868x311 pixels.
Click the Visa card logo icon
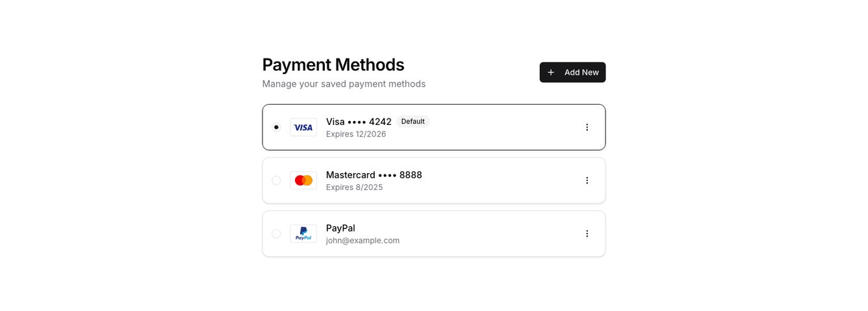click(x=303, y=128)
